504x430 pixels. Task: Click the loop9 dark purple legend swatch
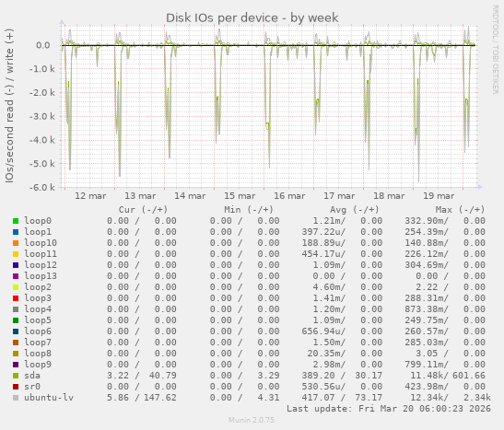pyautogui.click(x=16, y=365)
